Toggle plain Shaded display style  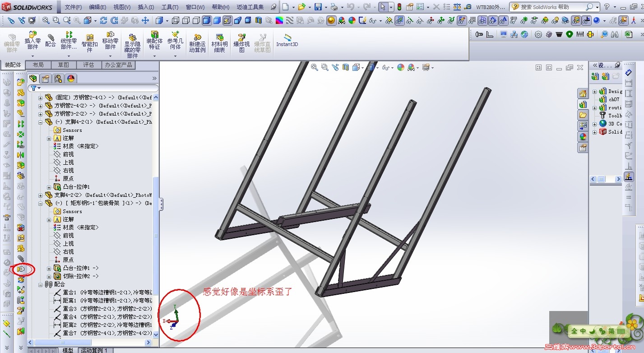(217, 20)
